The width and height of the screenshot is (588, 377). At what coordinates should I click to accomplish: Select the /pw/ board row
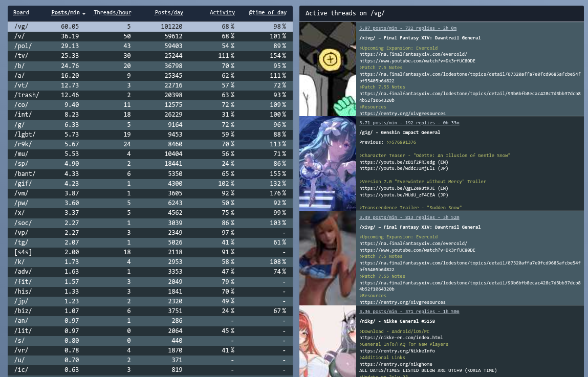(150, 203)
